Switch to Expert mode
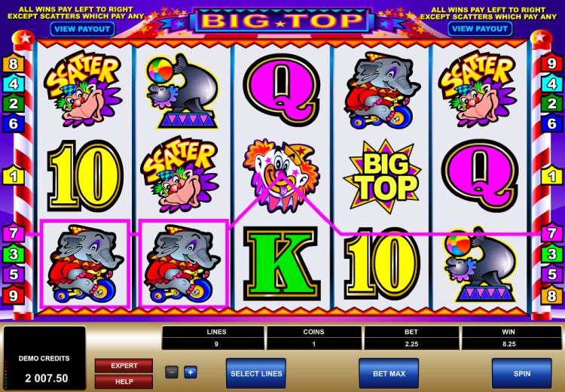 [x=124, y=366]
